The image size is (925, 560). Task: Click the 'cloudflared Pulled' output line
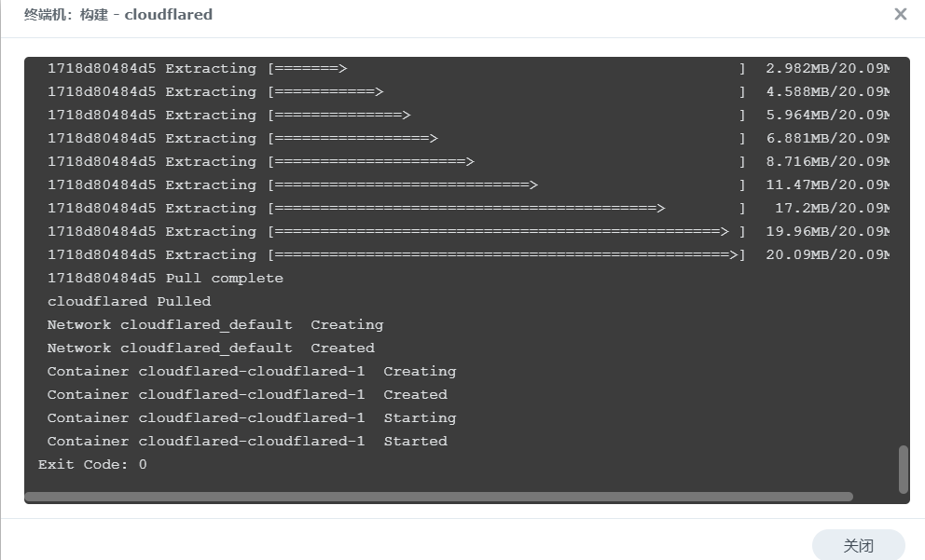pos(129,301)
